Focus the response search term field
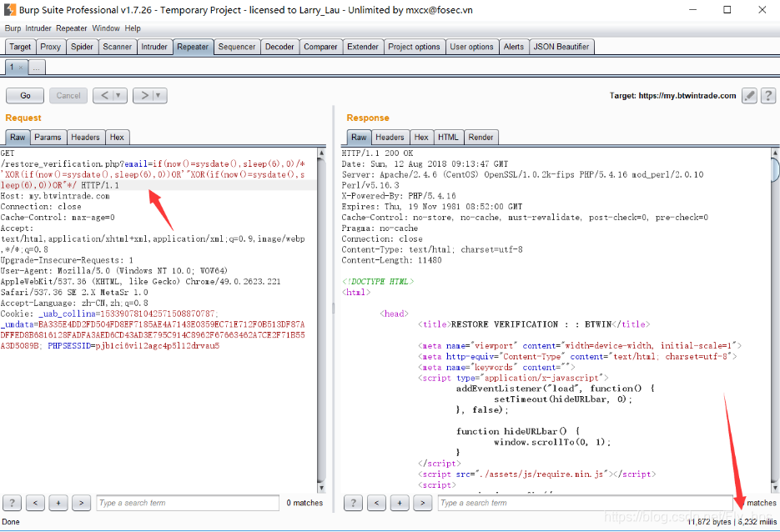This screenshot has width=780, height=532. pyautogui.click(x=586, y=503)
